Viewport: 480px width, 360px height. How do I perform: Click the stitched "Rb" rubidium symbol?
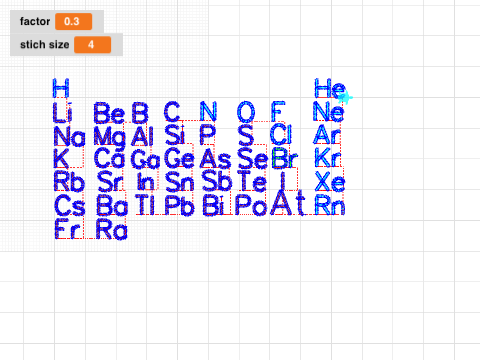(69, 181)
